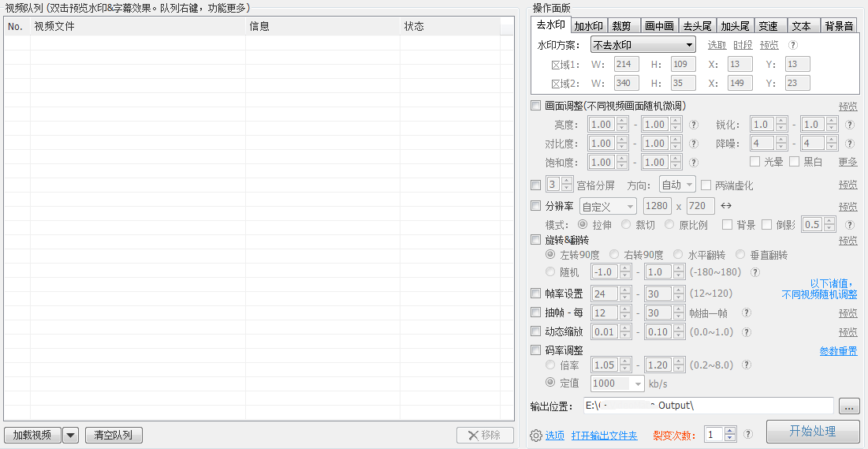Click help icon next to 预览 in watermark panel
Image resolution: width=868 pixels, height=449 pixels.
pyautogui.click(x=793, y=46)
